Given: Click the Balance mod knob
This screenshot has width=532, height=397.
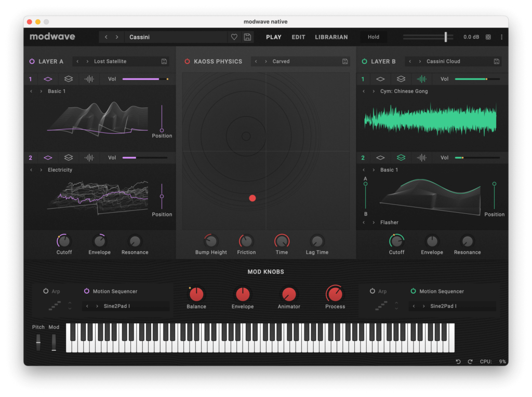Looking at the screenshot, I should click(196, 294).
